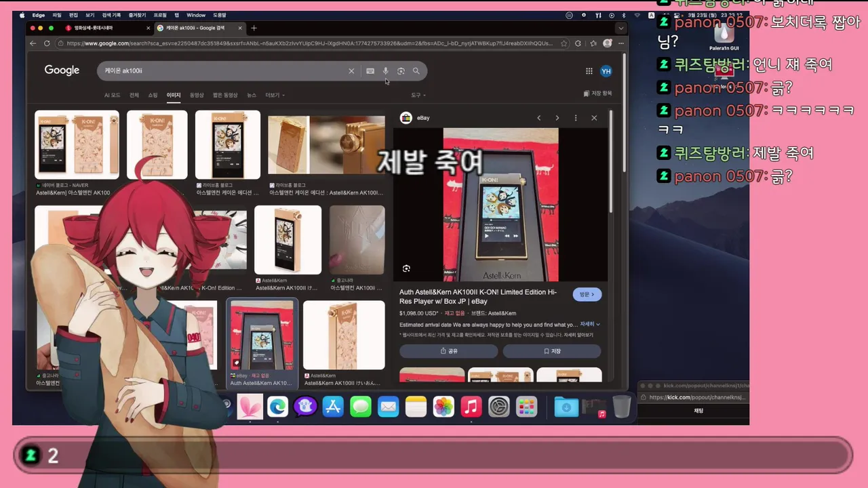Open the gold player close-up thumbnail

pos(326,145)
